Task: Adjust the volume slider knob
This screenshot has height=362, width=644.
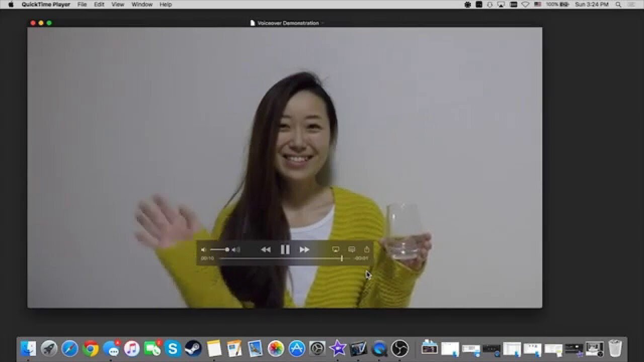Action: [227, 249]
